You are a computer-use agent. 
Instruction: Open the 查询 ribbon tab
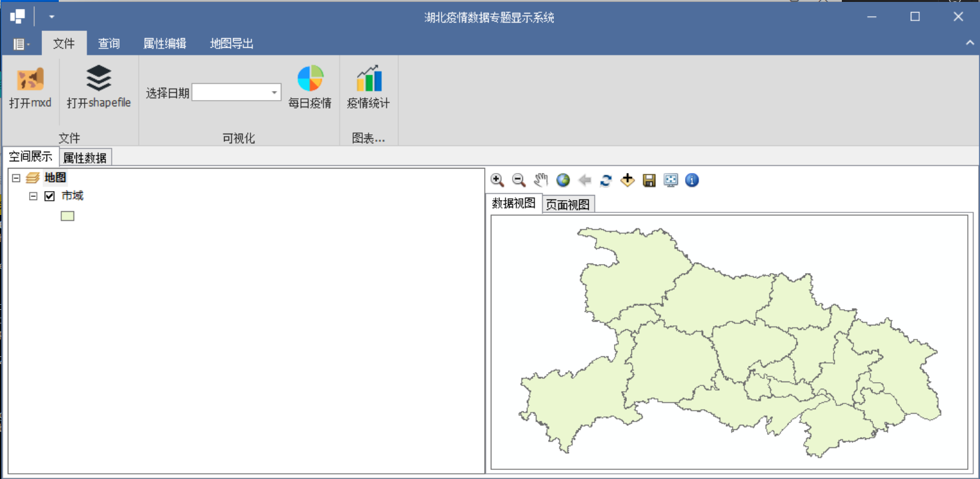point(108,43)
